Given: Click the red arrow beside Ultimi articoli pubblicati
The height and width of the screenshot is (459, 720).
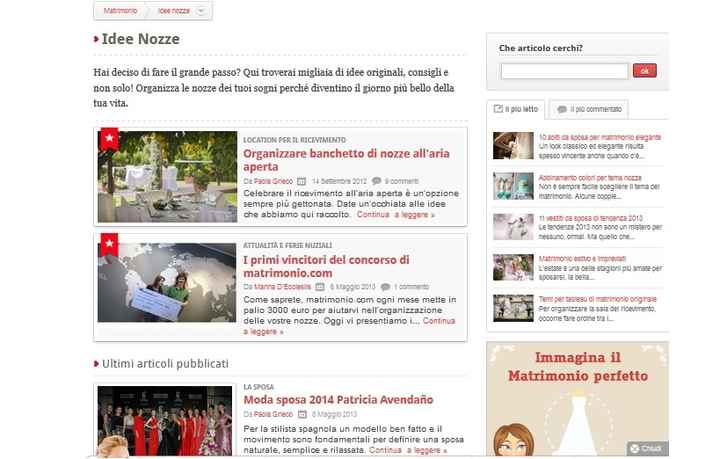Looking at the screenshot, I should tap(96, 364).
